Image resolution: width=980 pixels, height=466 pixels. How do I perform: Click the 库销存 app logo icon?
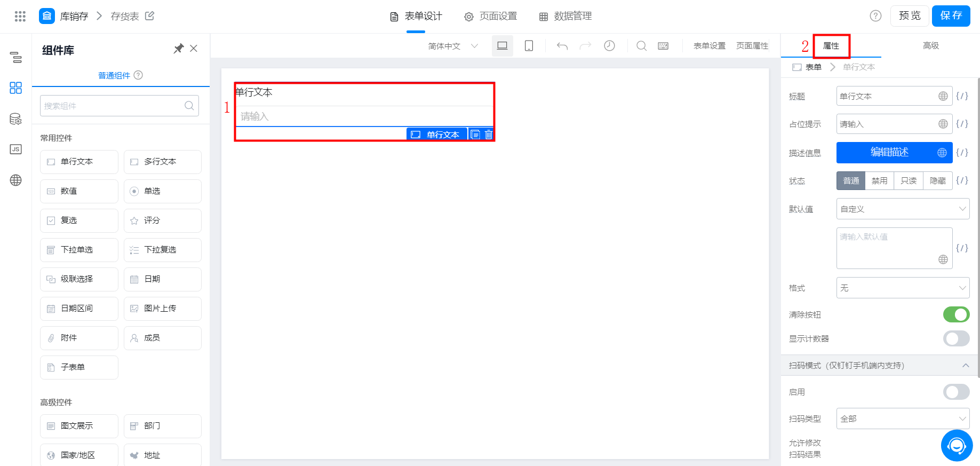pos(47,16)
